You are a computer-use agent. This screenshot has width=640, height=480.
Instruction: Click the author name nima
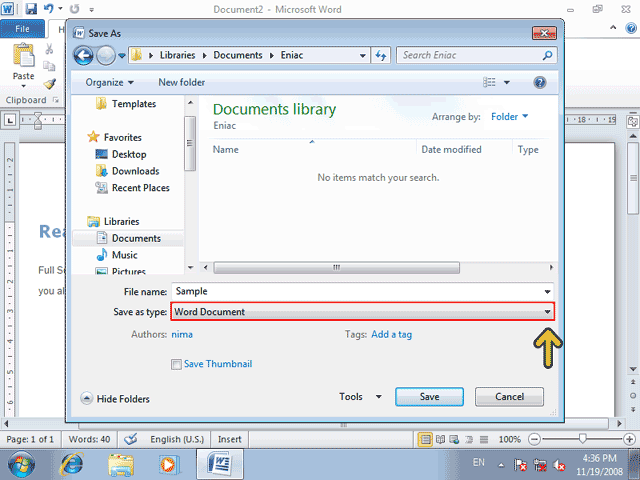[x=182, y=335]
